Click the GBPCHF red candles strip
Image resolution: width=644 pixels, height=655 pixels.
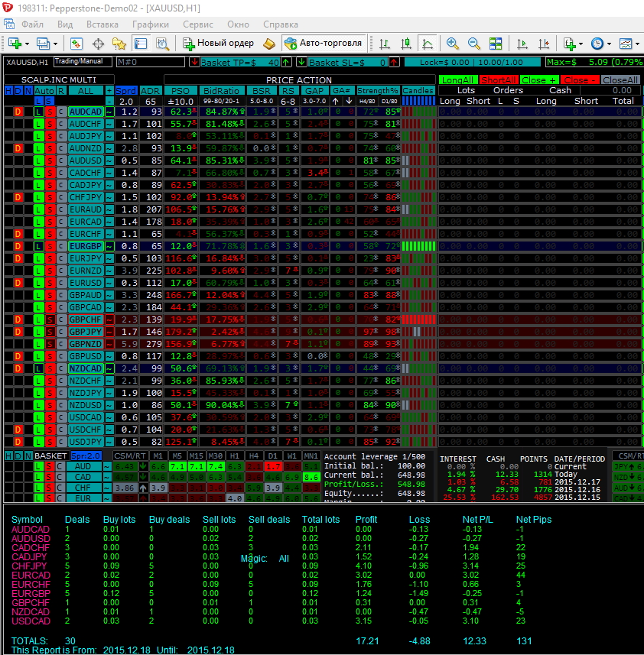coord(418,319)
